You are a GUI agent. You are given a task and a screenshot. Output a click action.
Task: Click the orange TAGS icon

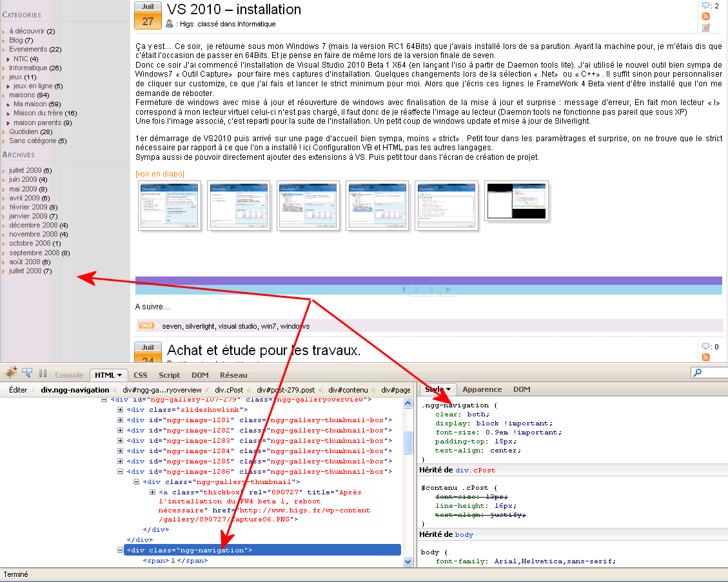[x=147, y=326]
